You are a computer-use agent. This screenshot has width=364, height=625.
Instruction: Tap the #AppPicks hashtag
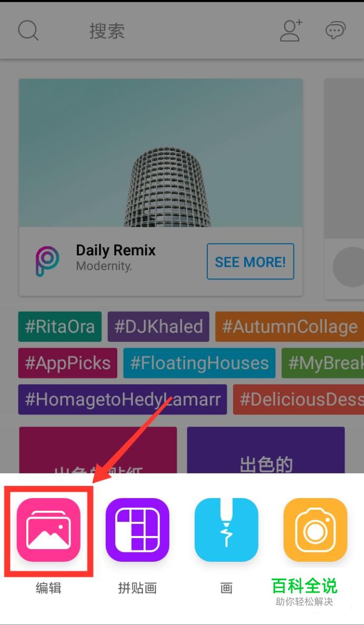point(68,363)
